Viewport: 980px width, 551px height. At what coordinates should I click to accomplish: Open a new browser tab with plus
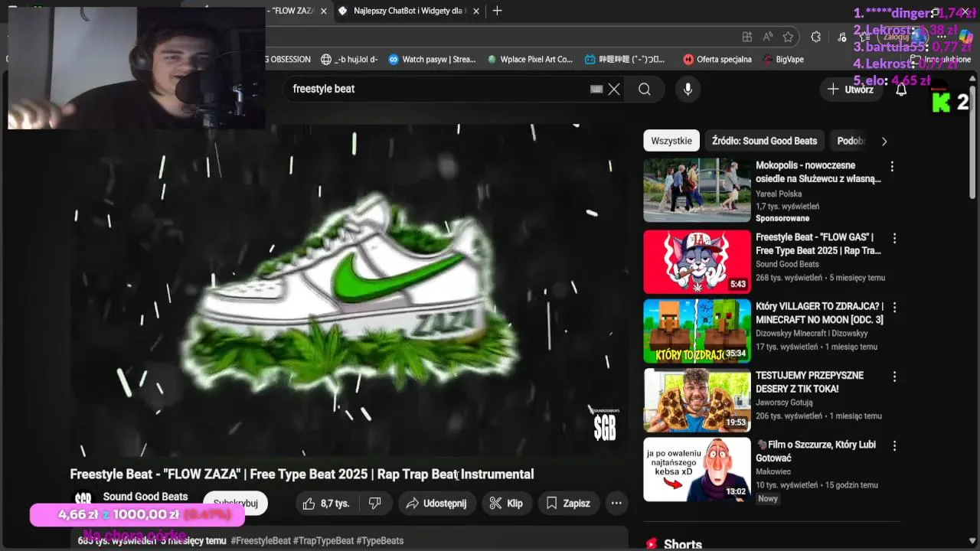pos(497,11)
